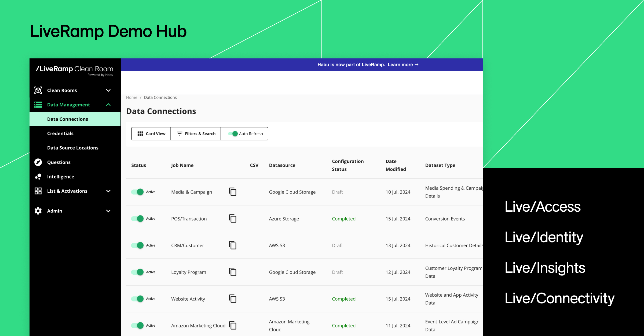Click the Data Management sidebar icon
The width and height of the screenshot is (644, 336).
click(38, 104)
